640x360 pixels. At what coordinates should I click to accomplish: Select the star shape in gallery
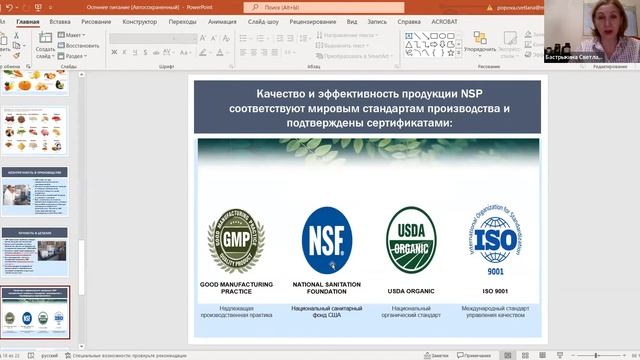pos(451,53)
